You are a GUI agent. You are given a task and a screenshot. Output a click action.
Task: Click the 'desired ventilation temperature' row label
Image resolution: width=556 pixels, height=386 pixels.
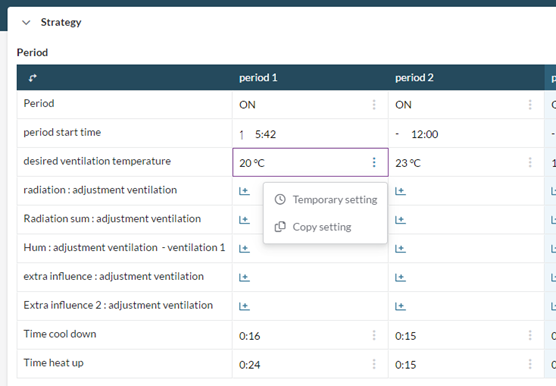[97, 161]
